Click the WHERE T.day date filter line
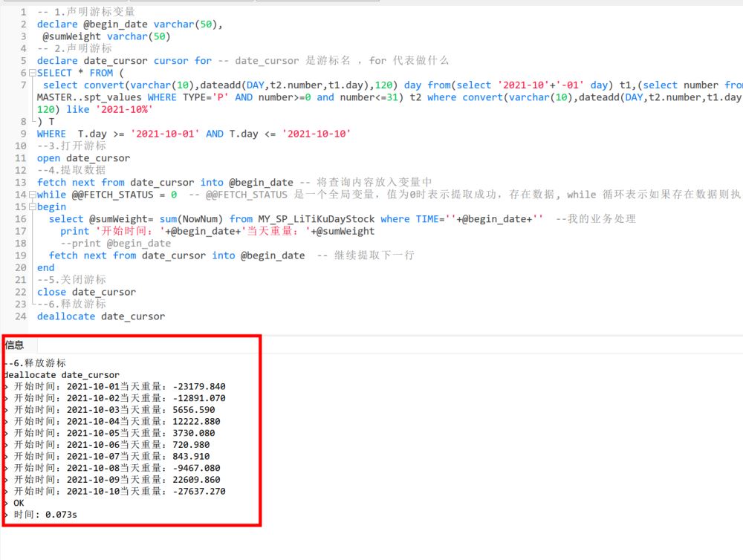Screen dimensions: 743x560 (193, 134)
